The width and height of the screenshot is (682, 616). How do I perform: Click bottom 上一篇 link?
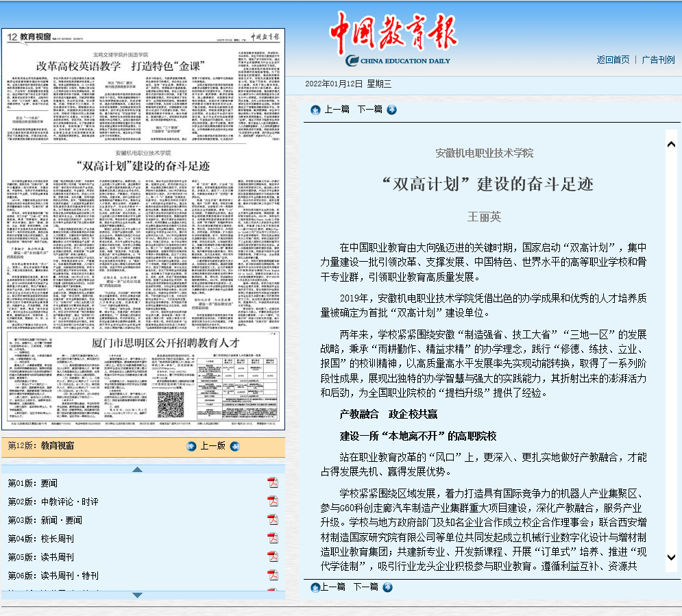[x=333, y=587]
